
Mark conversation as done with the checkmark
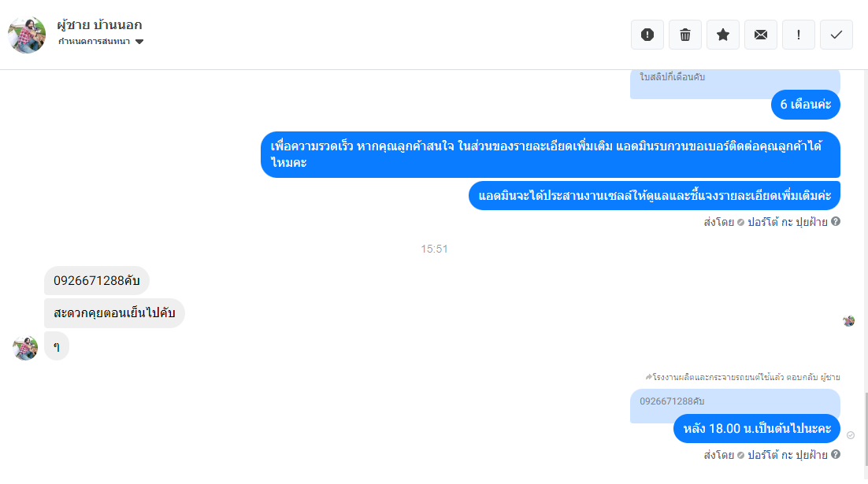tap(836, 35)
